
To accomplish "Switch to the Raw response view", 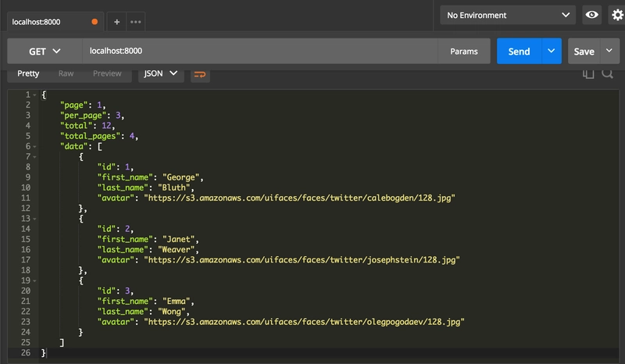I will [66, 73].
